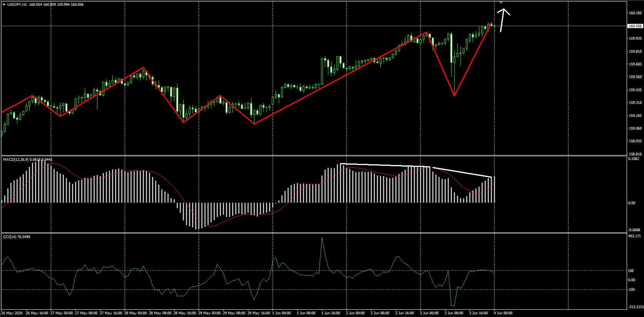Click the 159.560 price axis label
The height and width of the screenshot is (317, 644).
click(634, 77)
